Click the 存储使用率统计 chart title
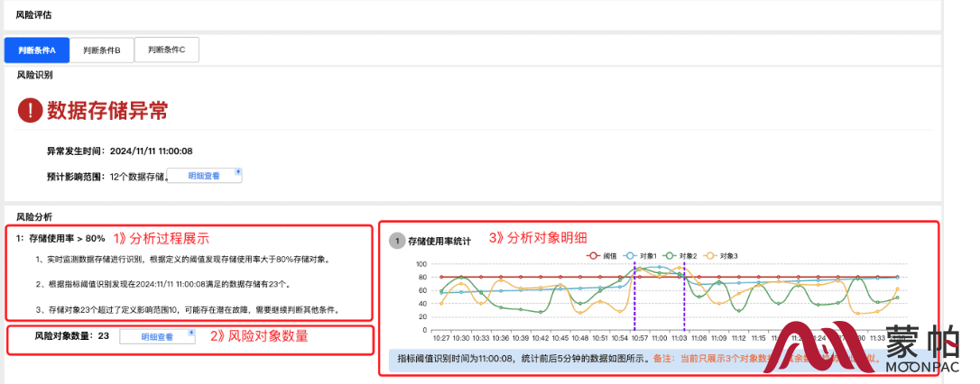 point(439,241)
